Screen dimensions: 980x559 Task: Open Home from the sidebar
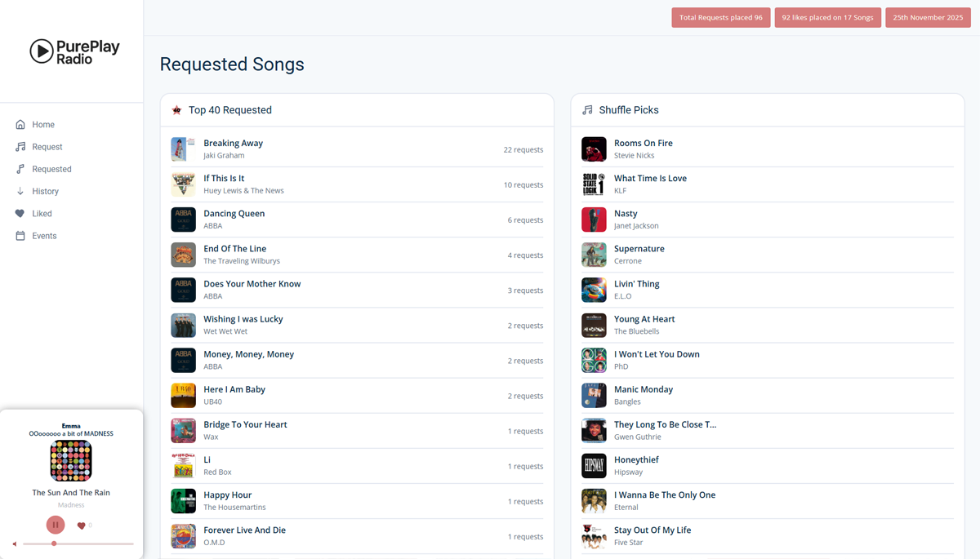click(42, 125)
